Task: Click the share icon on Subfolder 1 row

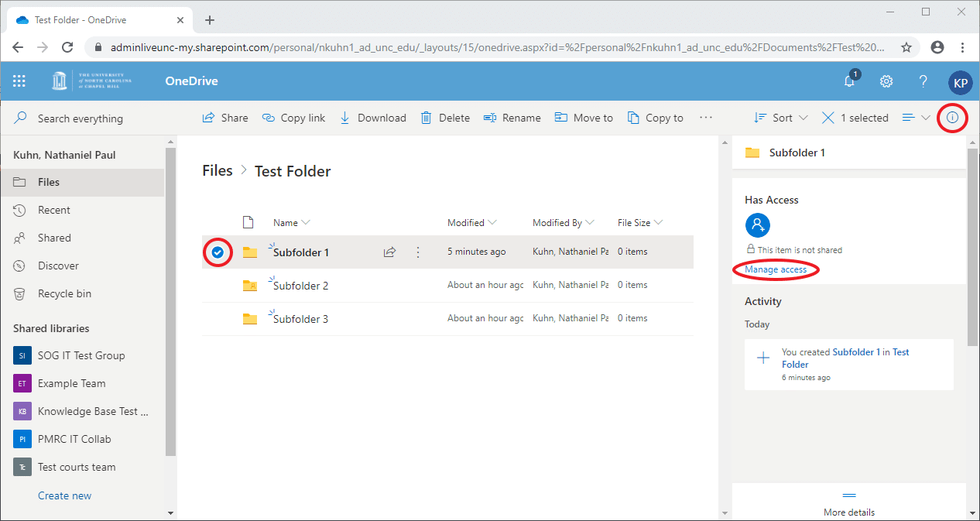Action: point(389,252)
